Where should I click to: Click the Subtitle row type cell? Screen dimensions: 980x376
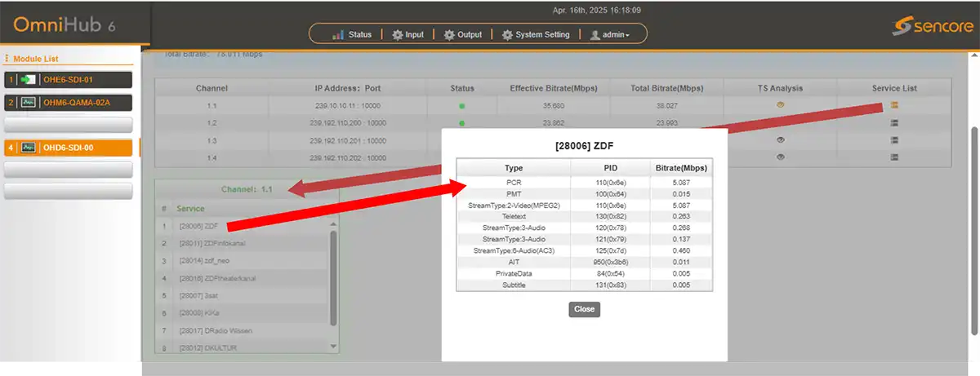[x=514, y=285]
